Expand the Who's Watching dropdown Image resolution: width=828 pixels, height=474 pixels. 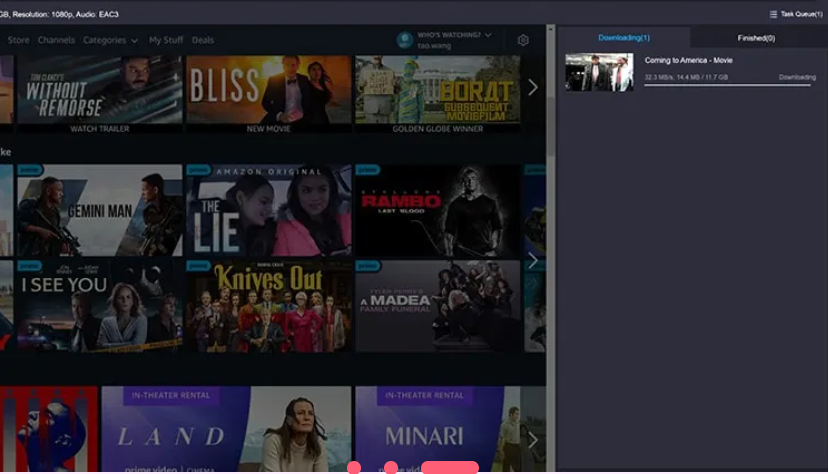[488, 35]
